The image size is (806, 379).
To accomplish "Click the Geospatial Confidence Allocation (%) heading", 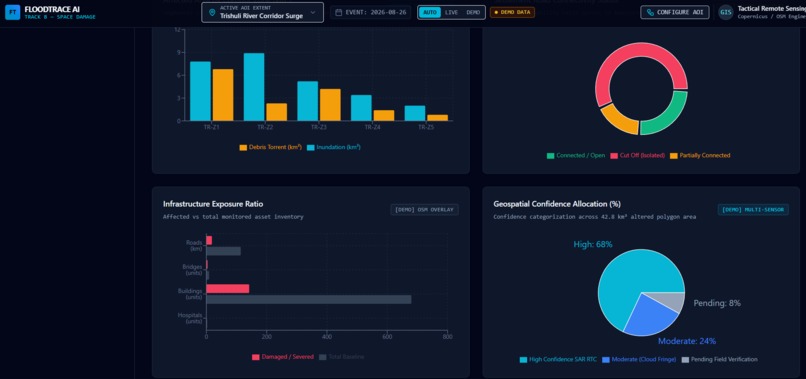I will pyautogui.click(x=557, y=204).
